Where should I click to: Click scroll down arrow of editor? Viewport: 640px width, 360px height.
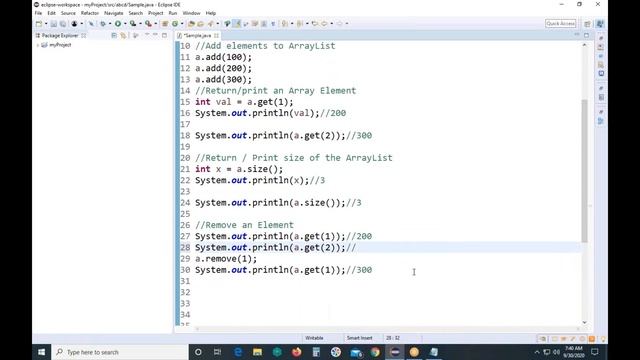[584, 322]
